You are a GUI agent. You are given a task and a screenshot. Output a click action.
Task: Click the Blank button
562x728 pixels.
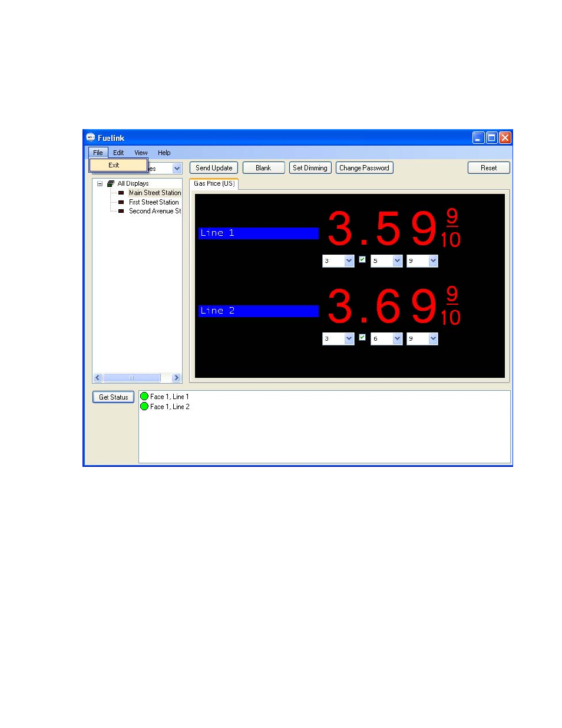263,168
